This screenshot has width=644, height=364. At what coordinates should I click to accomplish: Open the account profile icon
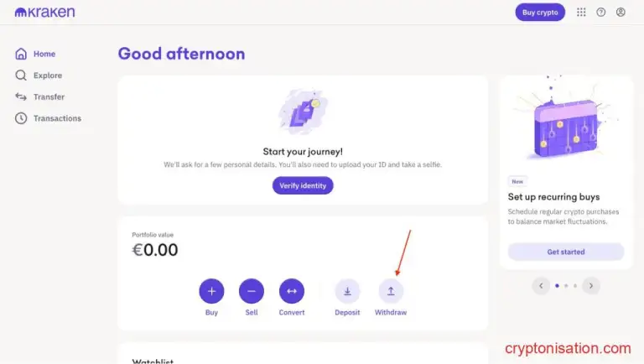pos(621,13)
